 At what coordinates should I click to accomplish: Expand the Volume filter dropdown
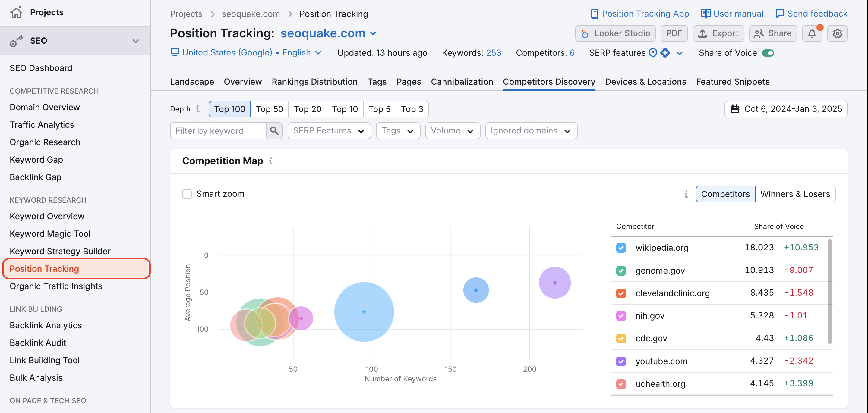[451, 130]
